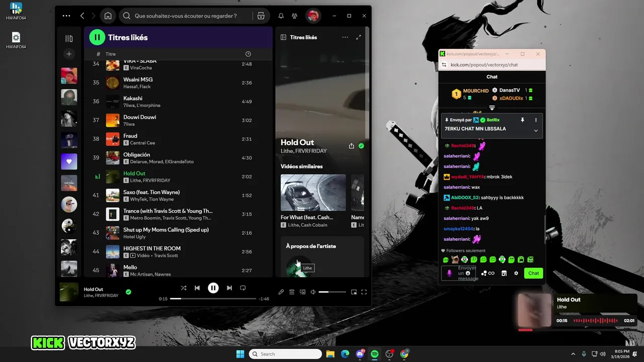Unpin message using pin icon in Kick chat
This screenshot has width=644, height=362.
(x=522, y=120)
